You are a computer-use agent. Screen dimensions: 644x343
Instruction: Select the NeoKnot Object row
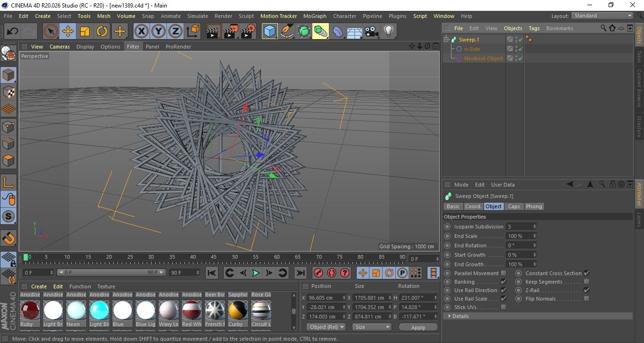pos(483,58)
